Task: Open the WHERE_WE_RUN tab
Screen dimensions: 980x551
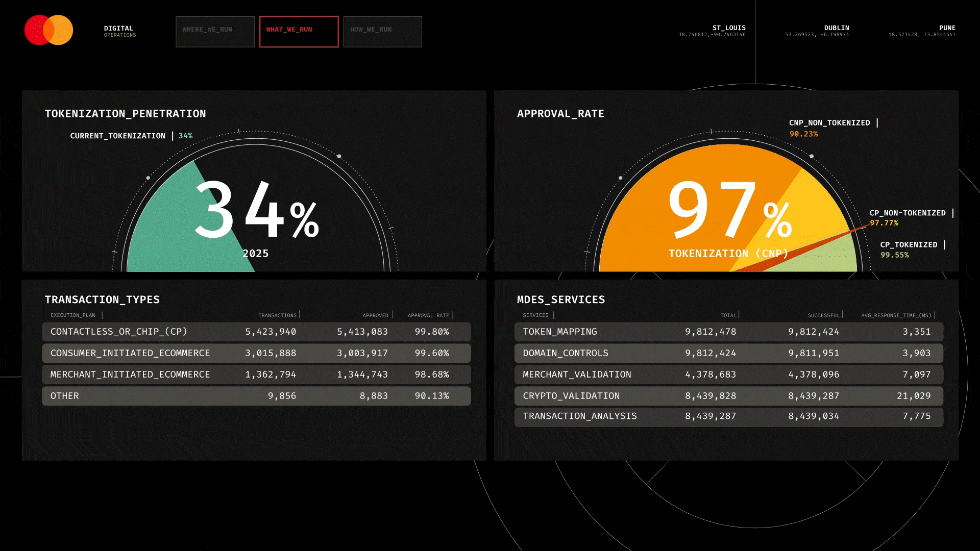Action: click(x=215, y=32)
